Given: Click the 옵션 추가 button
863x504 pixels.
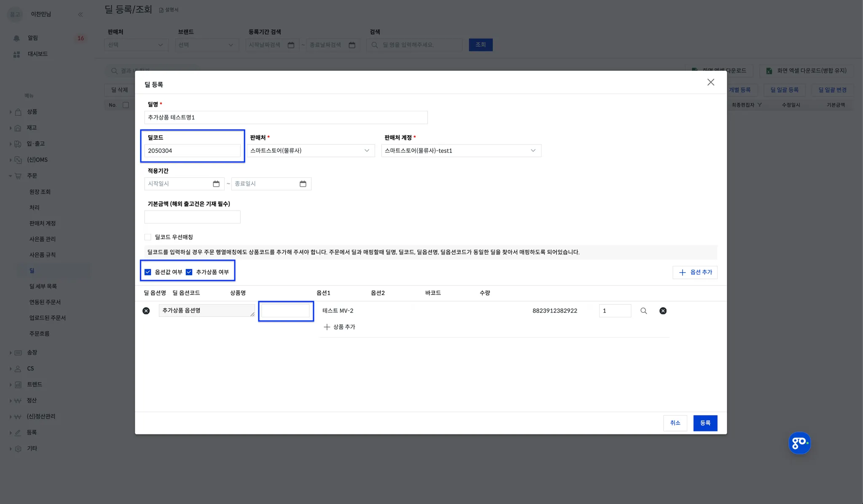Looking at the screenshot, I should coord(695,272).
